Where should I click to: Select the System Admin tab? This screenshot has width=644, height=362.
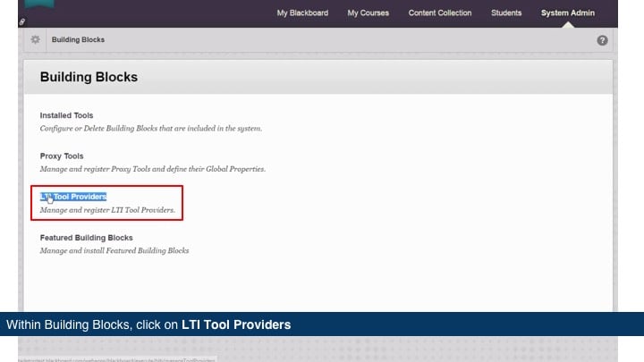point(568,13)
